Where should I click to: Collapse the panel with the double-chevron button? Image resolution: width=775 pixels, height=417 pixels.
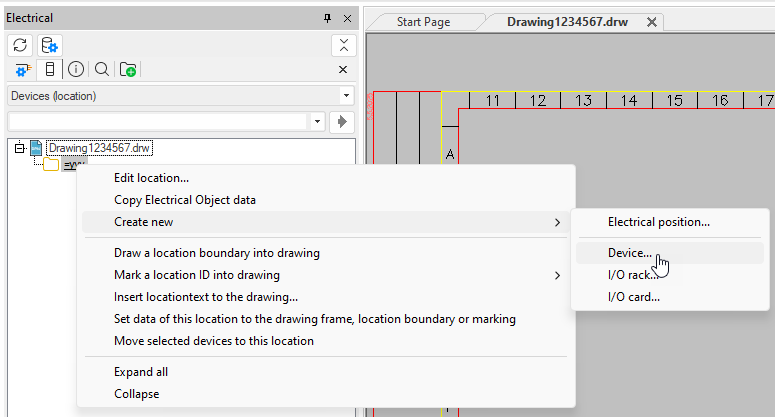[343, 45]
